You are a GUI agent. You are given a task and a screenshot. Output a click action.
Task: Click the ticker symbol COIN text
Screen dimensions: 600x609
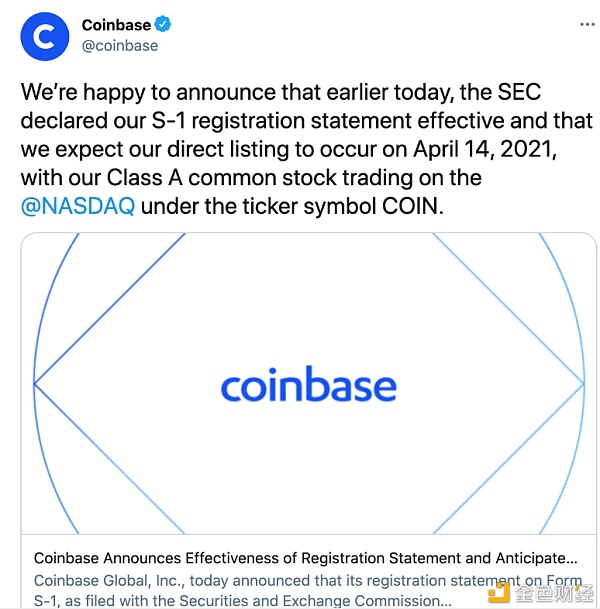[412, 206]
